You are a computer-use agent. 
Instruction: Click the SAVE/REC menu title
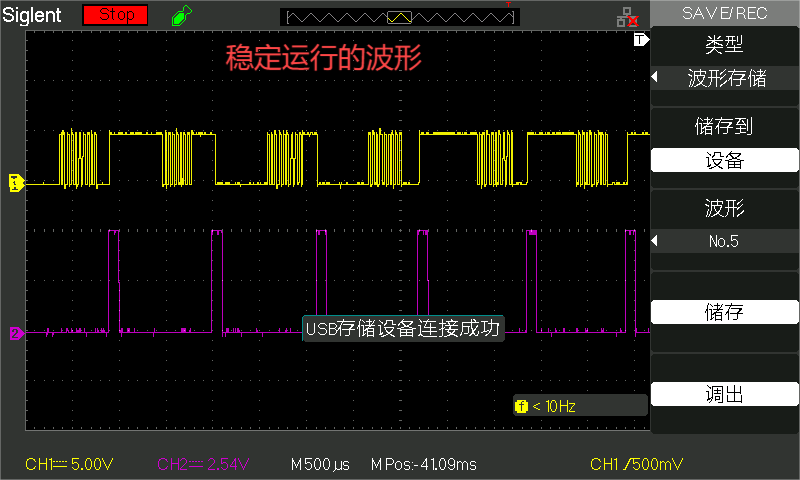click(724, 13)
